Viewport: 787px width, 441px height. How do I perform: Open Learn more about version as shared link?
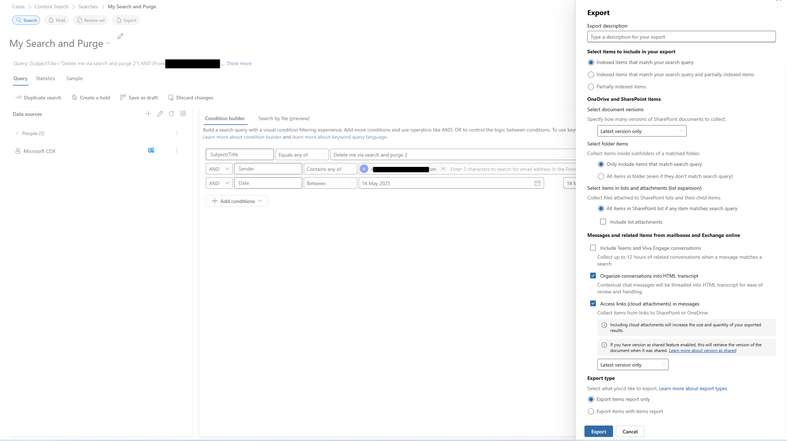point(702,351)
